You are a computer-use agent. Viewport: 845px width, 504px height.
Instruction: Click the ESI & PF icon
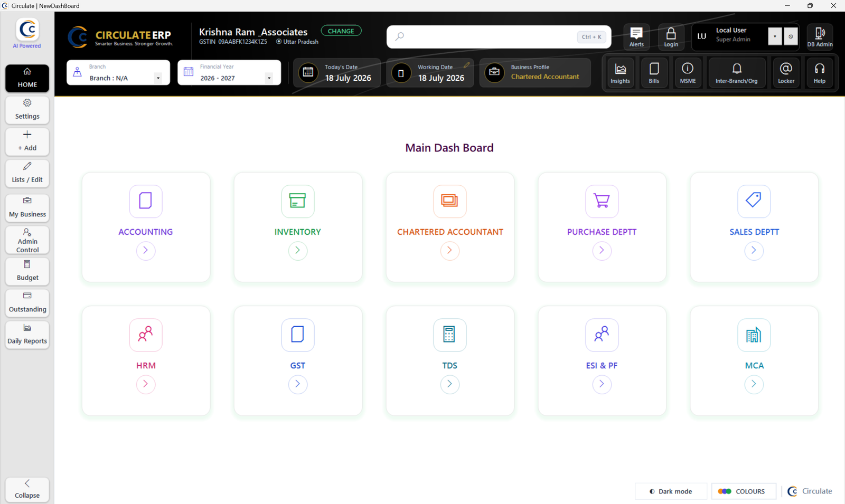pos(602,335)
